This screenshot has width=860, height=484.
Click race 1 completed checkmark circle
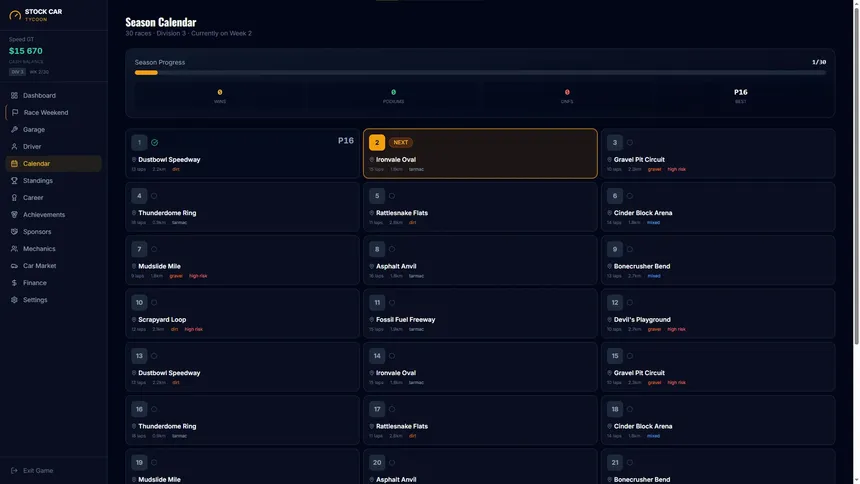155,143
